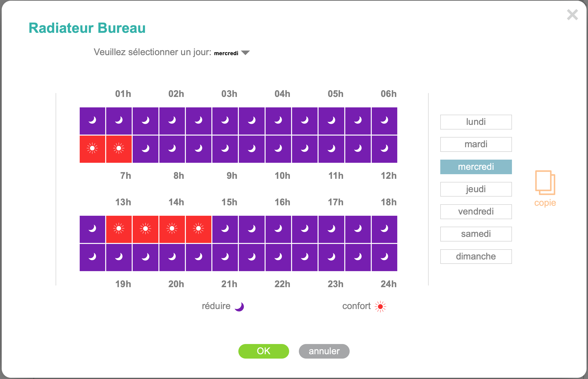This screenshot has height=379, width=588.
Task: Confirm the schedule with OK
Action: pos(263,351)
